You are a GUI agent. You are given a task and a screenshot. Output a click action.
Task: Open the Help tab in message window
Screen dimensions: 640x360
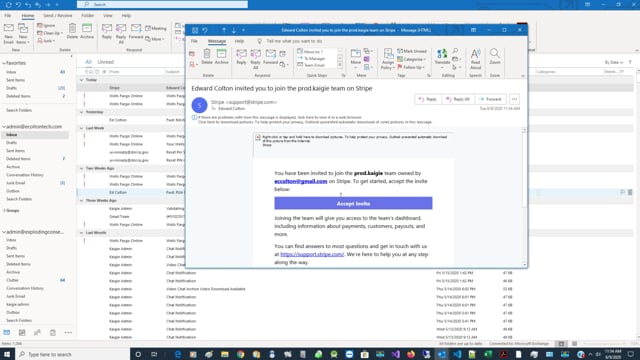point(239,41)
